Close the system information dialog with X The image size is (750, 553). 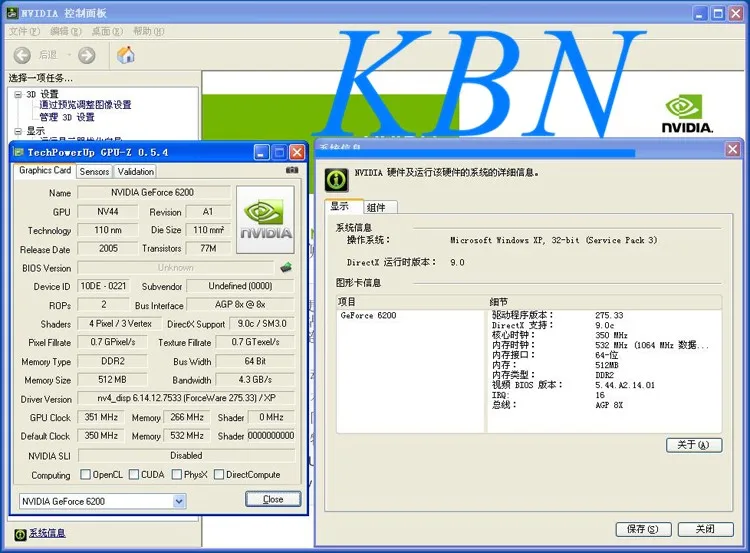tap(732, 150)
